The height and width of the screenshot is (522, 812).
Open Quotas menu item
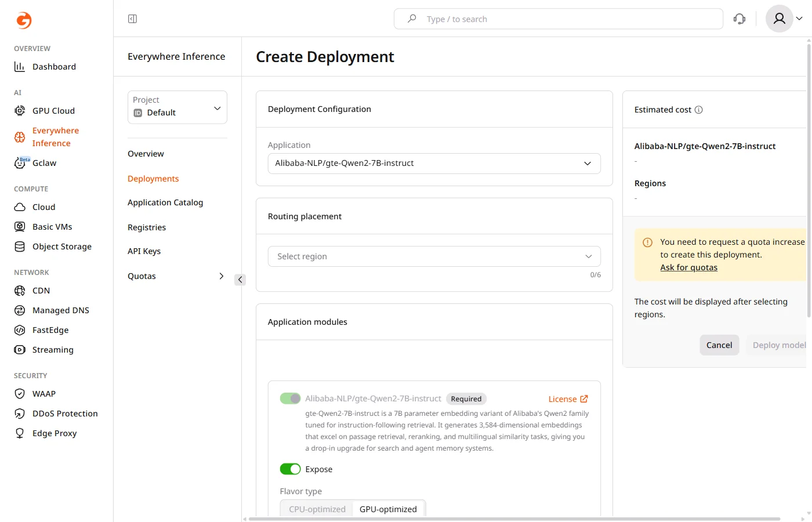142,276
